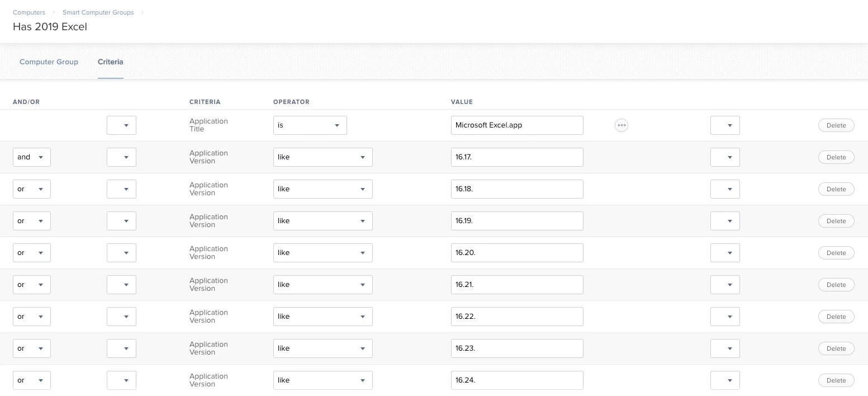This screenshot has height=396, width=868.
Task: Click the 16.20. value field
Action: click(517, 253)
